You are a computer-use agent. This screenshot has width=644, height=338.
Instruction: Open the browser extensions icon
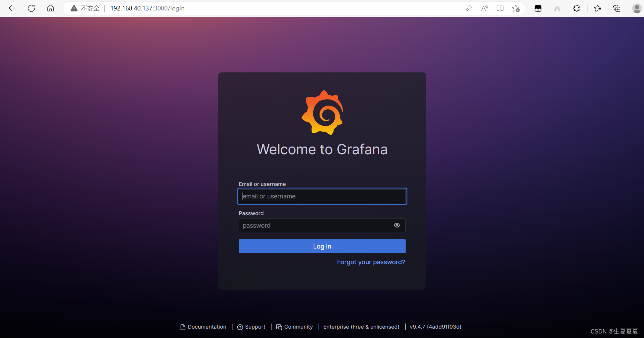576,8
